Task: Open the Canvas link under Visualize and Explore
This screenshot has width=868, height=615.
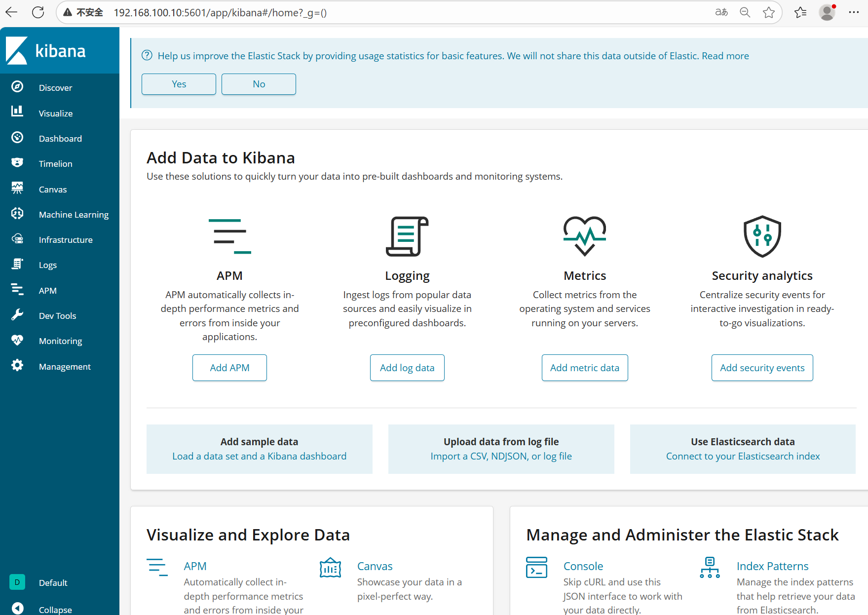Action: 375,566
